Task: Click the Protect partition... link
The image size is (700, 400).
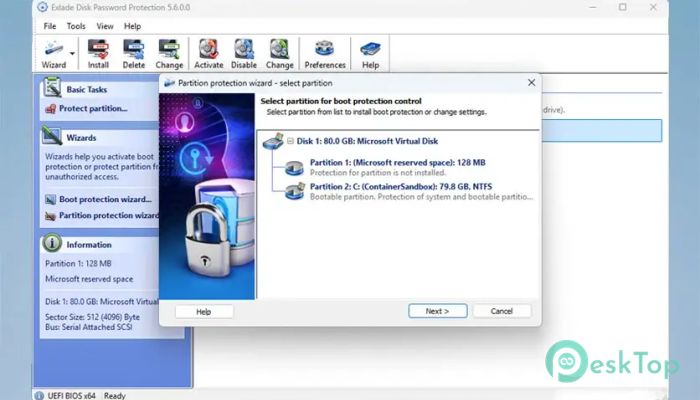Action: (x=93, y=108)
